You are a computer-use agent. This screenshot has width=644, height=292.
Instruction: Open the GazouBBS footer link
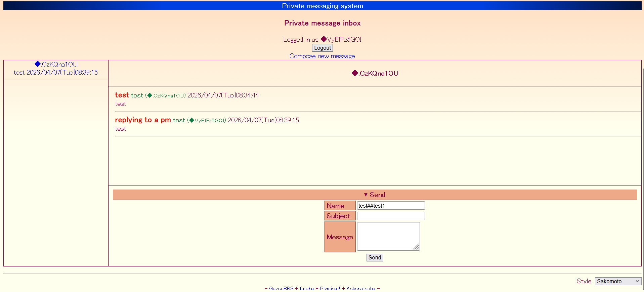pyautogui.click(x=281, y=289)
